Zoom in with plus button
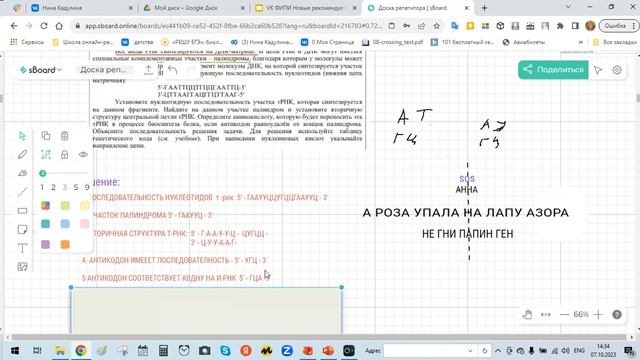Screen dimensions: 640x360 [x=598, y=314]
